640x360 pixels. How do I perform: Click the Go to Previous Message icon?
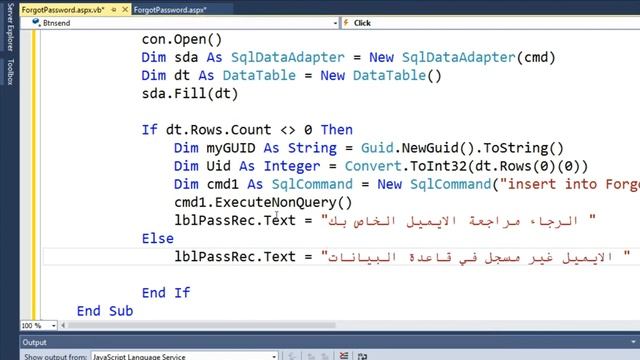[311, 356]
